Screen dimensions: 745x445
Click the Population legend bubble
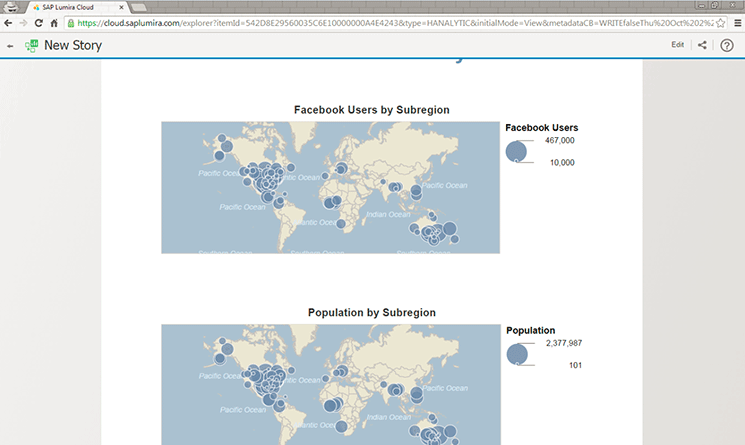517,354
